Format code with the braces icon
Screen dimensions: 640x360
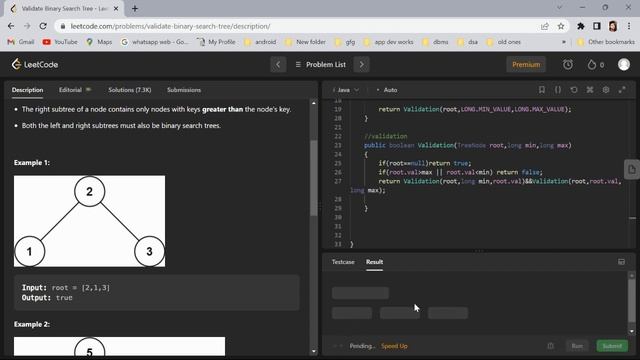point(558,89)
